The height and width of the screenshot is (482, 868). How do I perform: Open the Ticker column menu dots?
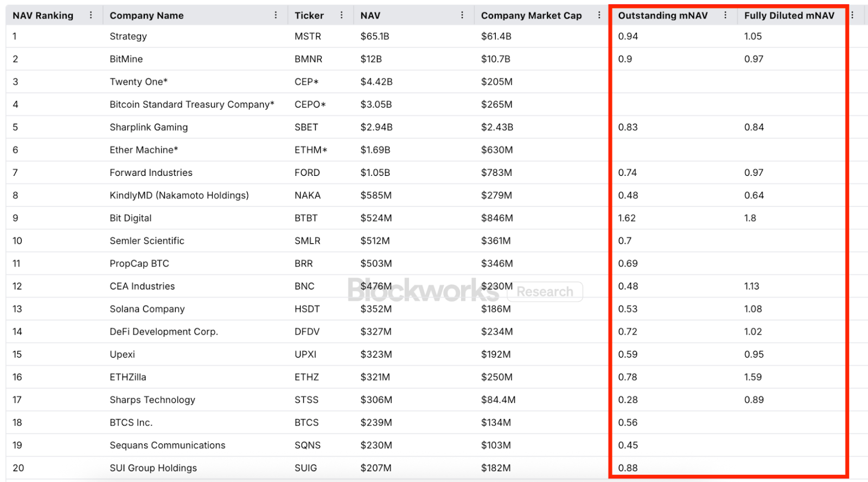pyautogui.click(x=341, y=15)
